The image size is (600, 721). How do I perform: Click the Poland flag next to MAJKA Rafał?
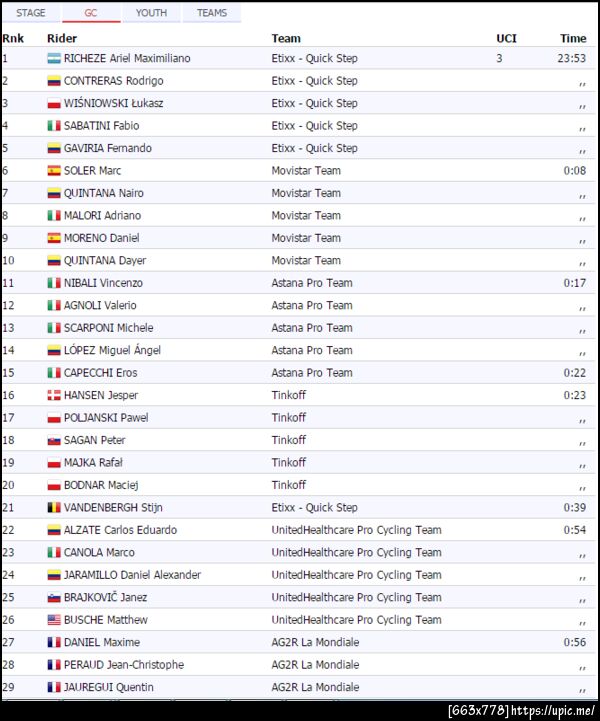coord(54,463)
